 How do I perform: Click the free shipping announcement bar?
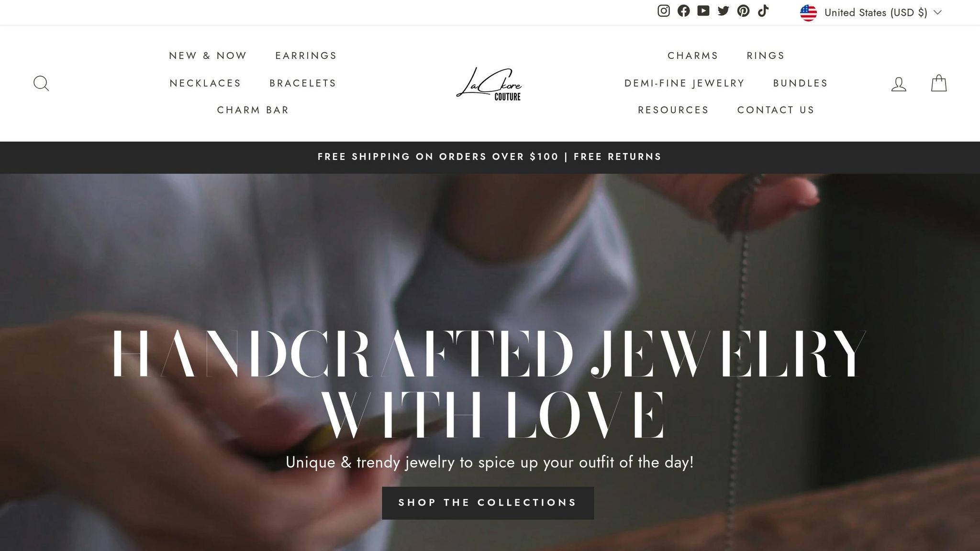pyautogui.click(x=490, y=157)
